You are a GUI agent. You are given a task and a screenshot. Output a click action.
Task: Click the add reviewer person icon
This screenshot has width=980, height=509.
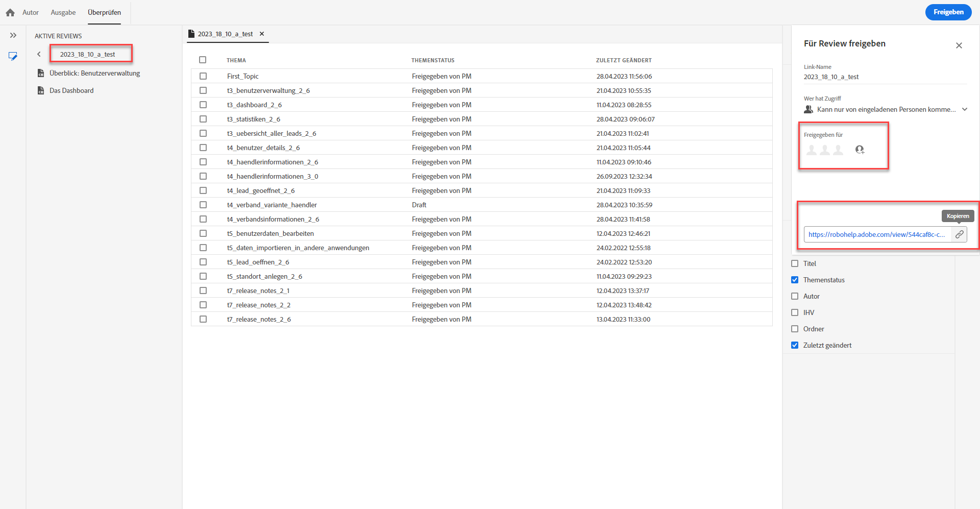click(861, 150)
